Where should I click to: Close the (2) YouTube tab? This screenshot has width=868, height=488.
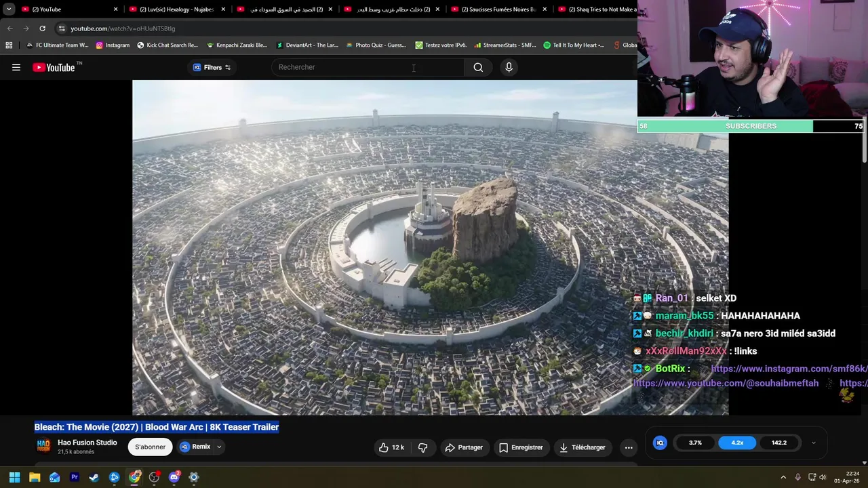[x=115, y=9]
